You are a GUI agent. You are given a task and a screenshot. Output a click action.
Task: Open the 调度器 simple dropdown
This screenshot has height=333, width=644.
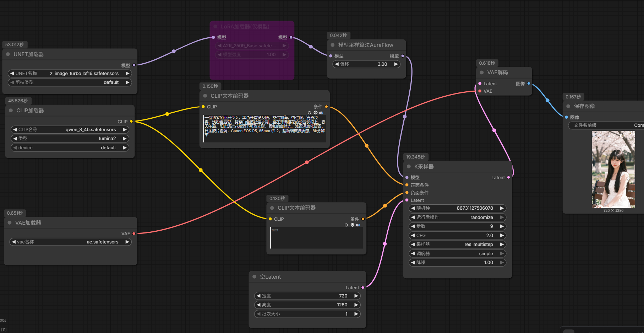tap(457, 254)
